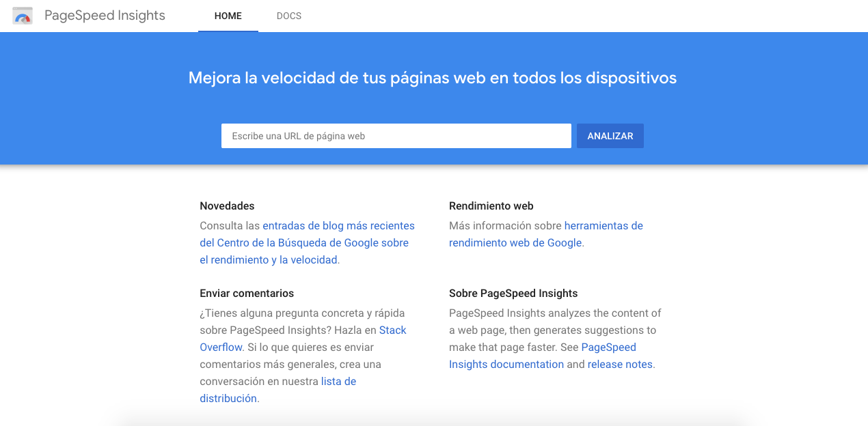Click the "Sobre PageSpeed Insights" section heading
The image size is (868, 426).
[513, 293]
